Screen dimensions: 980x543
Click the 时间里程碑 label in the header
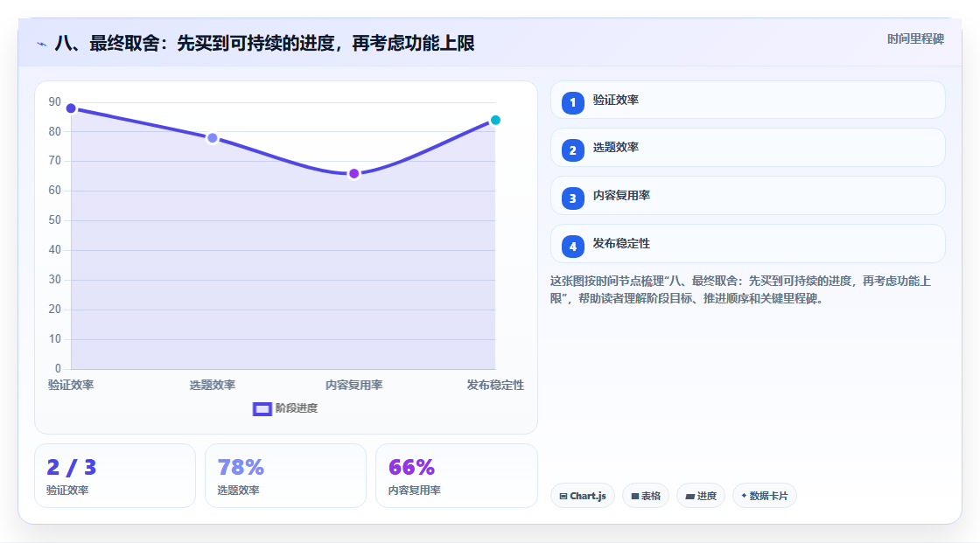[x=915, y=38]
